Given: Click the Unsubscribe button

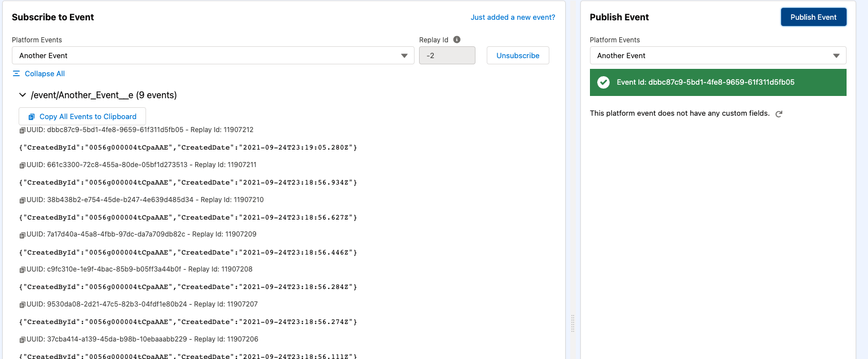Looking at the screenshot, I should (x=518, y=55).
